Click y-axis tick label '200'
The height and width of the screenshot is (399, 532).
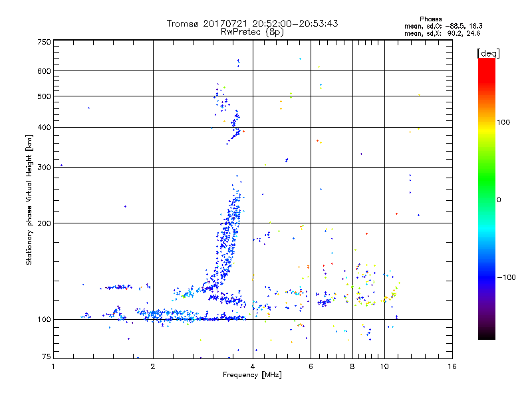click(44, 223)
